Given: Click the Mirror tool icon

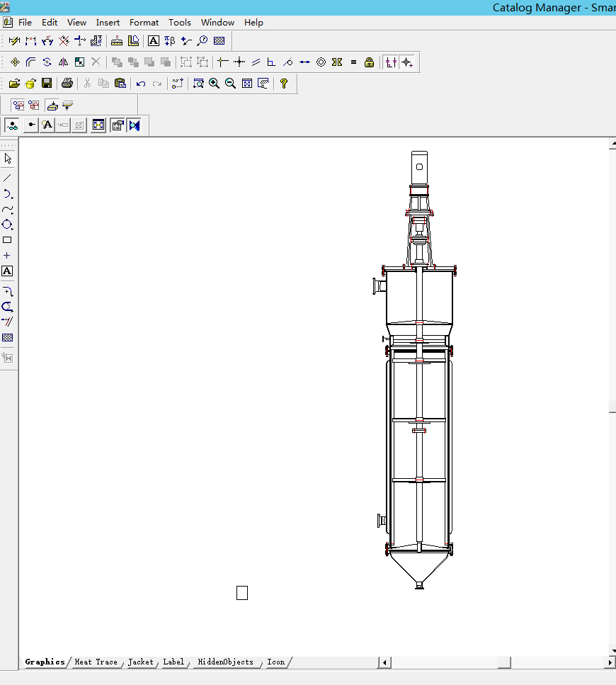Looking at the screenshot, I should click(x=63, y=62).
